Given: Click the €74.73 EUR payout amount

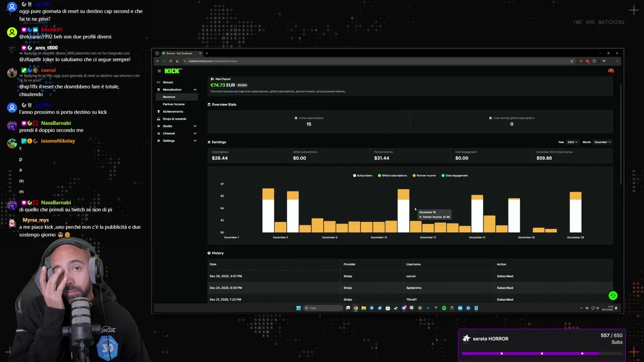Looking at the screenshot, I should tap(222, 85).
